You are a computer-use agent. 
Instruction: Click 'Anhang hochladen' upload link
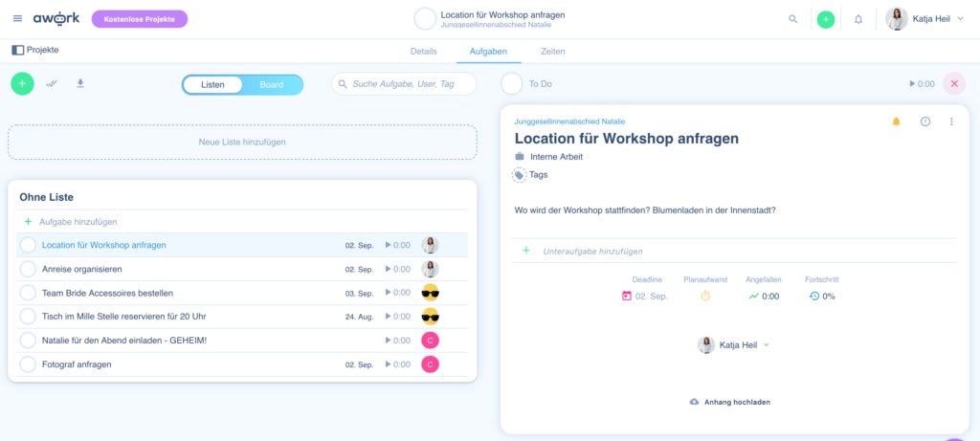(x=729, y=402)
